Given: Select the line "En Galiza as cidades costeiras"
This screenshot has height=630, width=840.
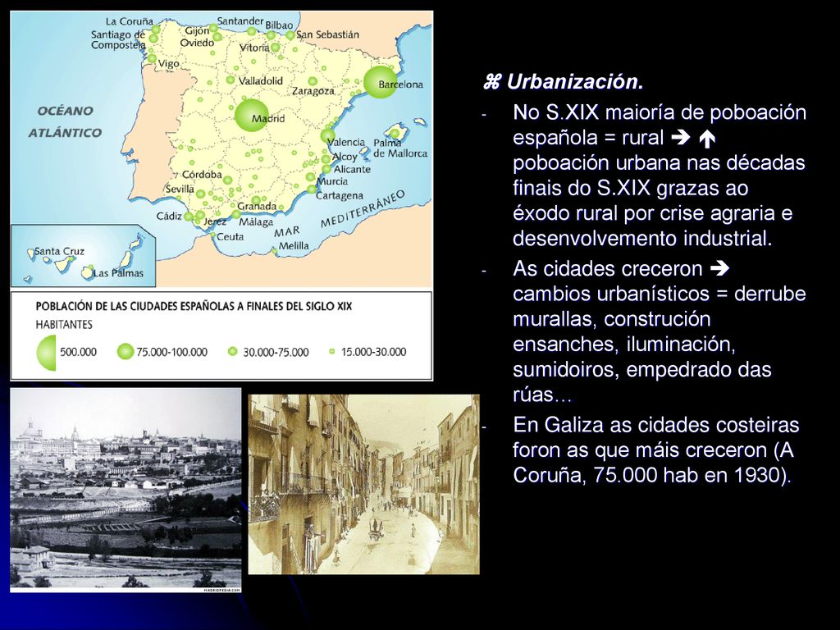Looking at the screenshot, I should 655,426.
